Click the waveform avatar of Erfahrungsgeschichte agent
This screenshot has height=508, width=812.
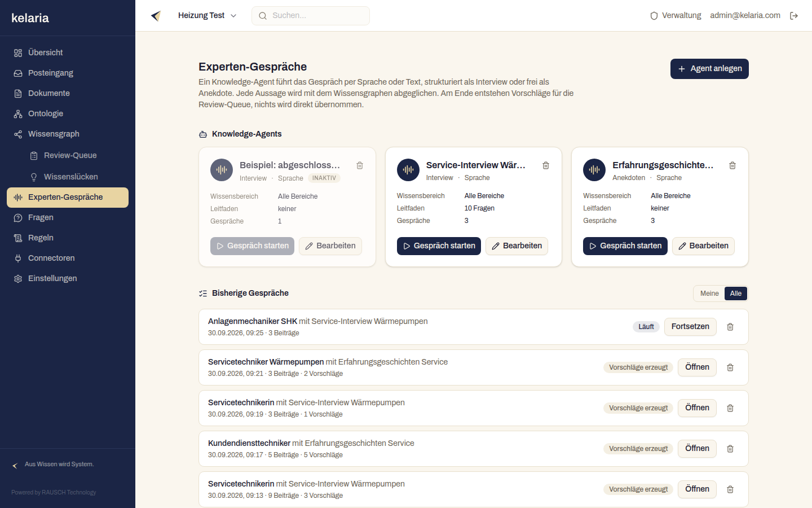594,170
